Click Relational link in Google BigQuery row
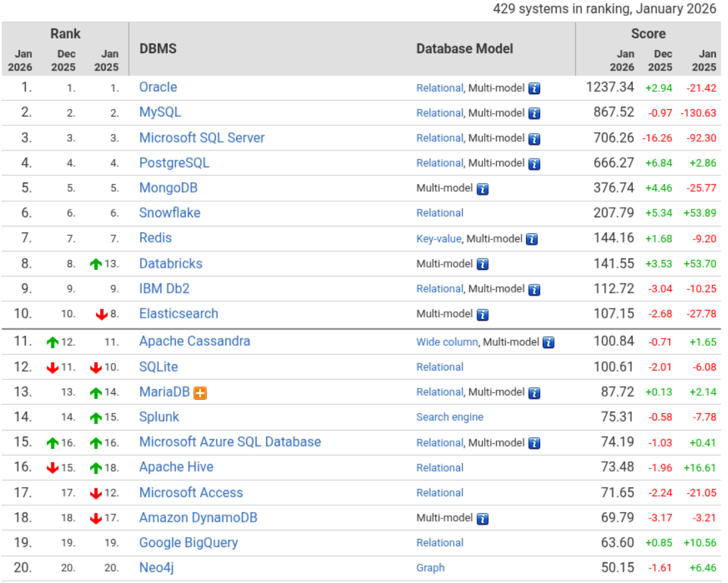 click(x=440, y=543)
